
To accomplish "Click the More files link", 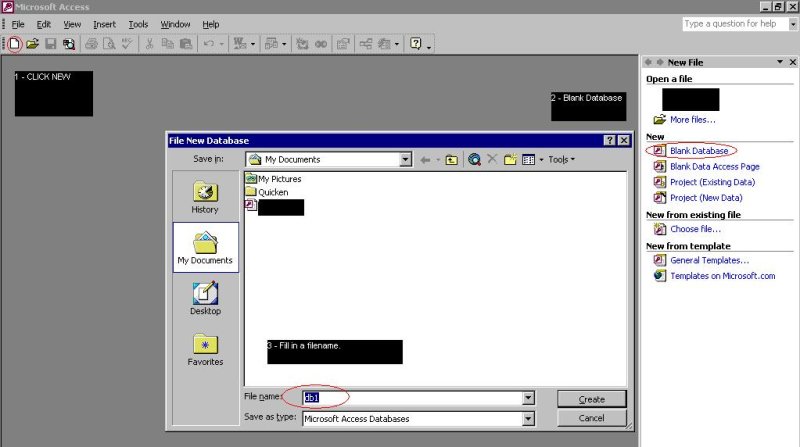I will pos(692,119).
